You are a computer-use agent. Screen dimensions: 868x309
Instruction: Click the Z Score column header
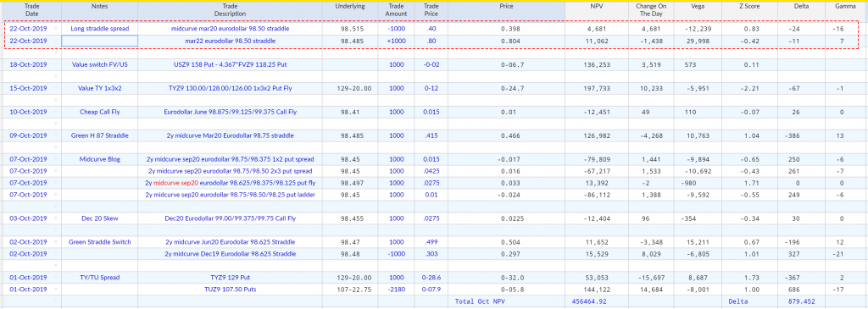pos(749,10)
